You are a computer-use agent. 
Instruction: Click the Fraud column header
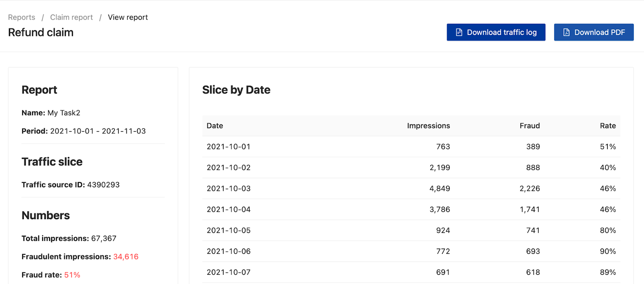click(529, 126)
